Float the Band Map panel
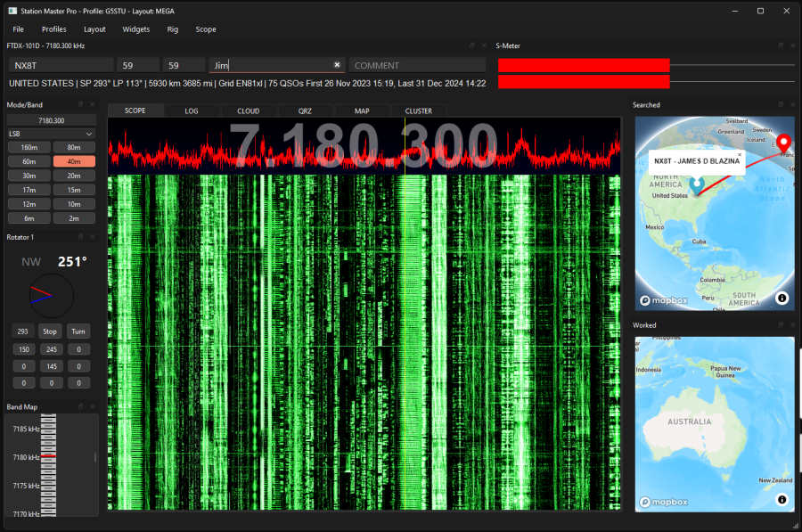 point(80,406)
